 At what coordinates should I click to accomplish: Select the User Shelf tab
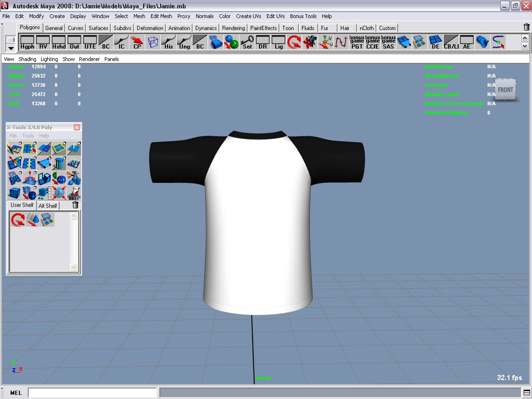[22, 205]
